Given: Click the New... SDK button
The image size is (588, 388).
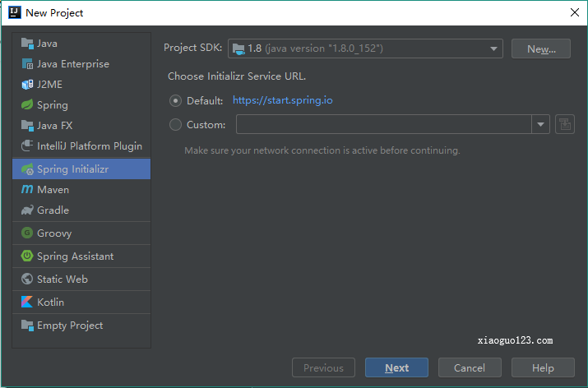Looking at the screenshot, I should pyautogui.click(x=540, y=49).
